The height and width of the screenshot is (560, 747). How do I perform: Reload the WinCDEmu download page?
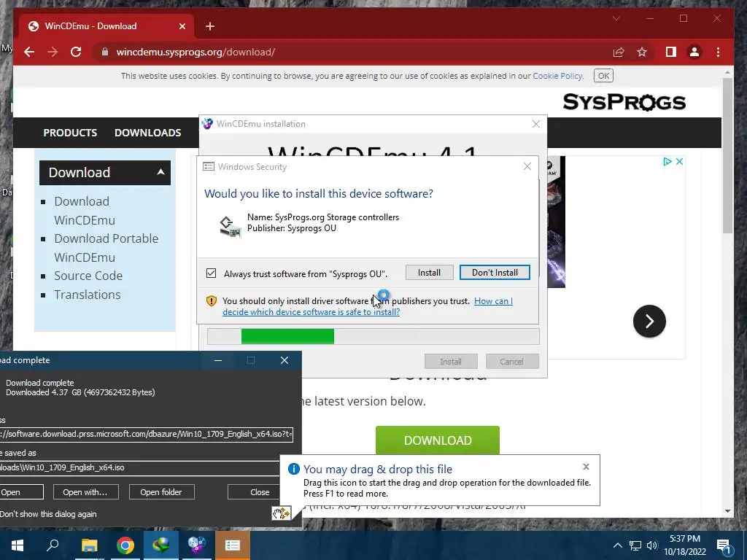[76, 52]
